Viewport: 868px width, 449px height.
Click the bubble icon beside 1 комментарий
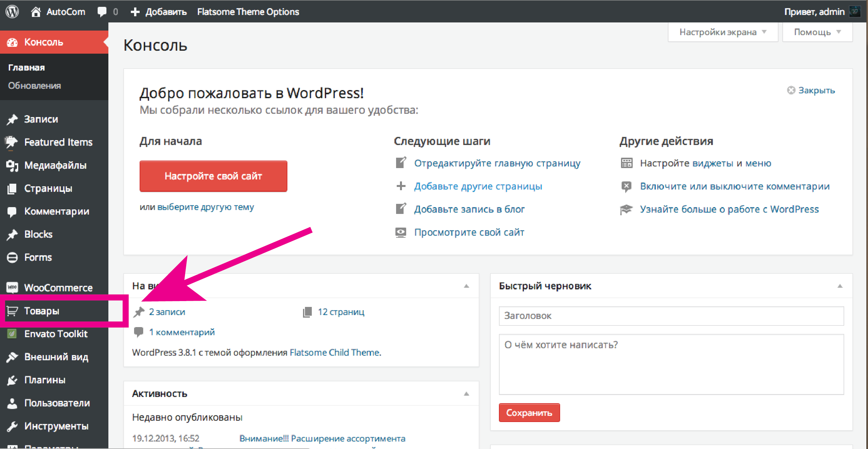tap(139, 332)
